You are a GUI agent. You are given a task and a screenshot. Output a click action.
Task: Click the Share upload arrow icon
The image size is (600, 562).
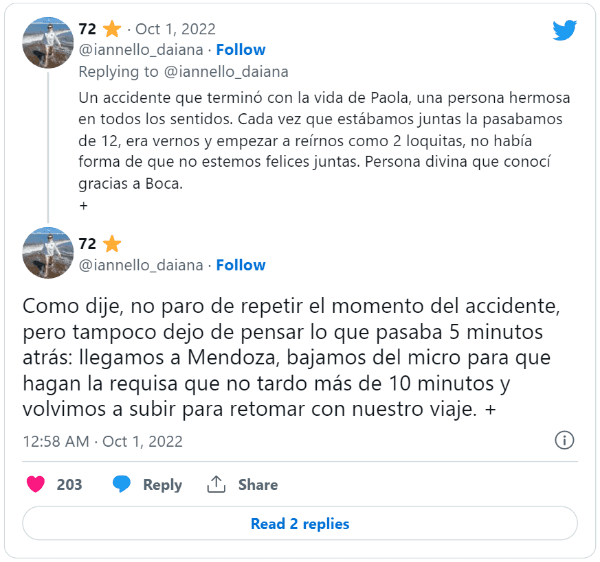click(x=215, y=484)
